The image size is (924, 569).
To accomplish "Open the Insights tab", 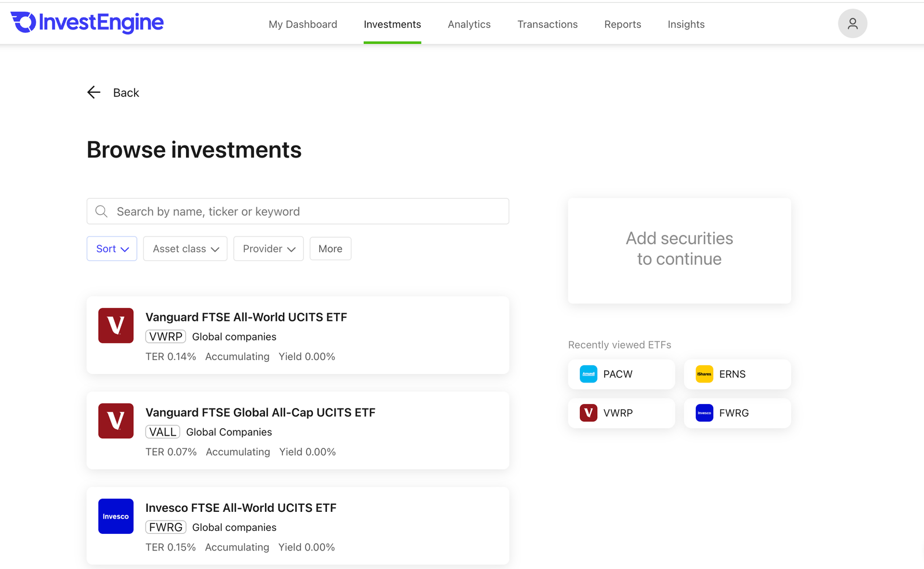I will [x=686, y=24].
